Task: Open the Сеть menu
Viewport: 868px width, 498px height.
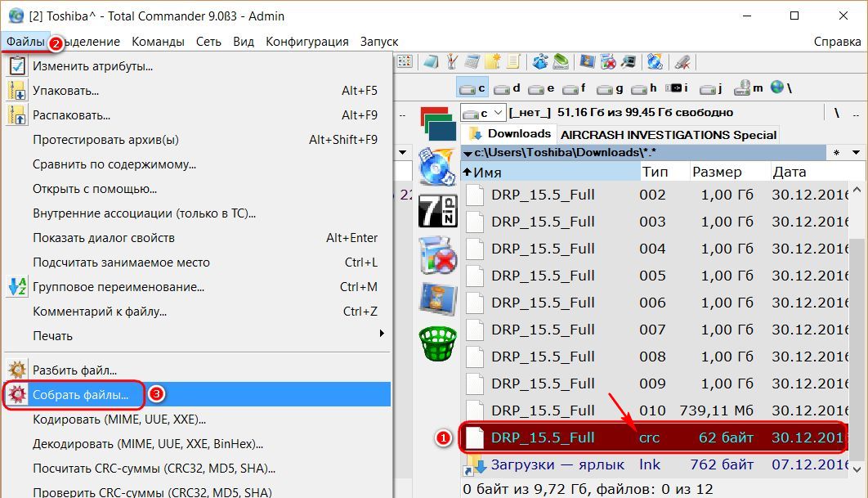Action: point(208,42)
